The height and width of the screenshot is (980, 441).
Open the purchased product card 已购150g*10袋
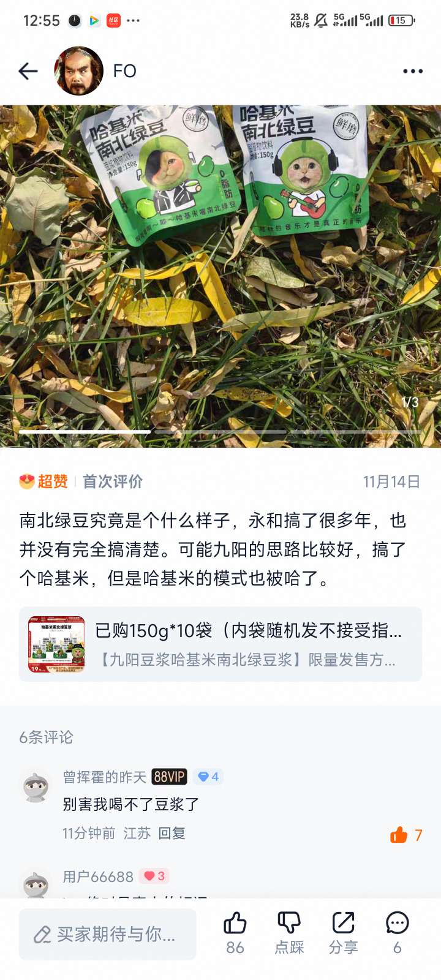pos(221,644)
